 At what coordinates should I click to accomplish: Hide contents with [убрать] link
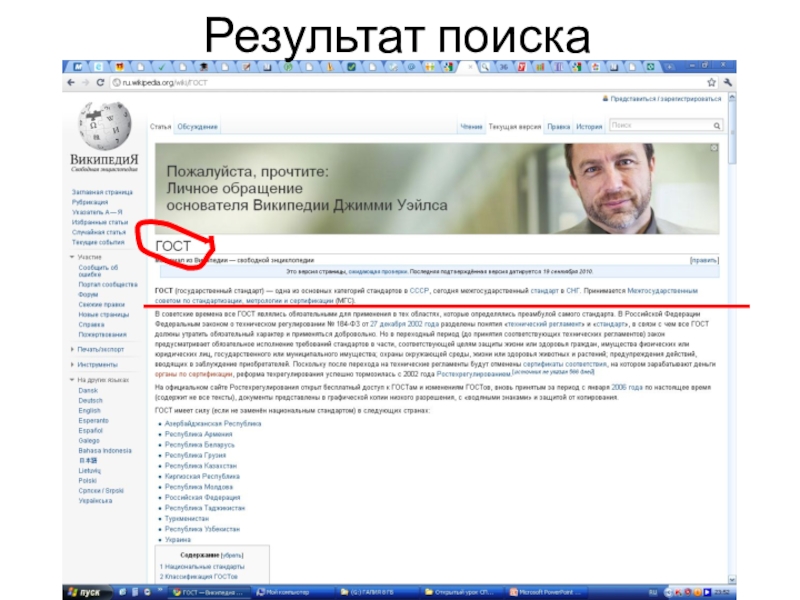tap(232, 555)
